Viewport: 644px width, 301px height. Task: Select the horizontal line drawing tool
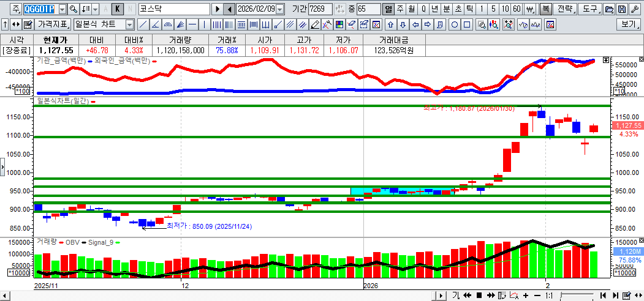pyautogui.click(x=192, y=24)
